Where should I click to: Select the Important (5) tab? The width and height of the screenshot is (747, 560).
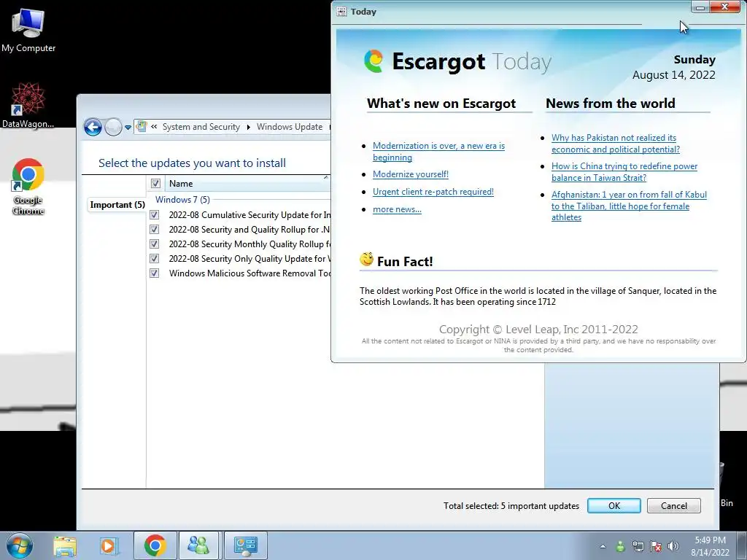[117, 205]
